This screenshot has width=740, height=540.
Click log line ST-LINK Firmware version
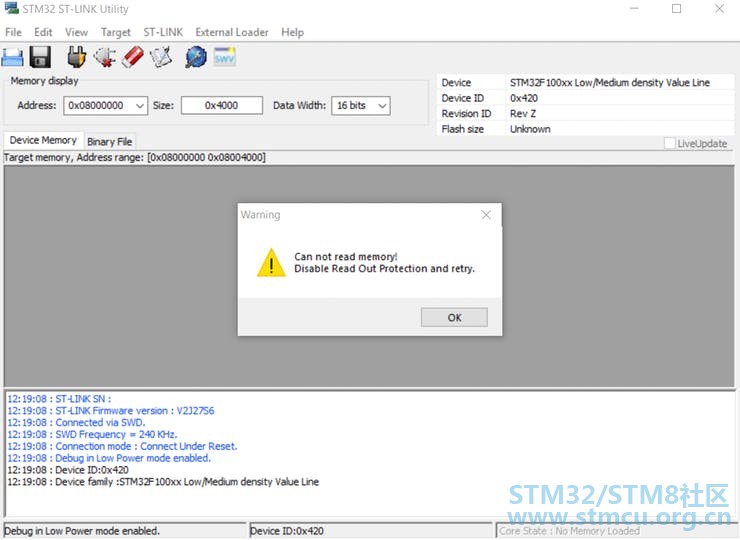(x=110, y=411)
